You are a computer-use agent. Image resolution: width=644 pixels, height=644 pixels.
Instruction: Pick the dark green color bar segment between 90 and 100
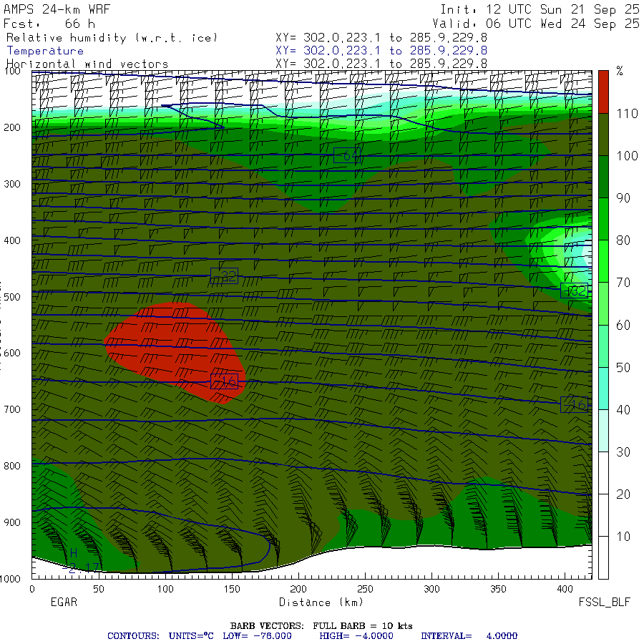pos(603,177)
